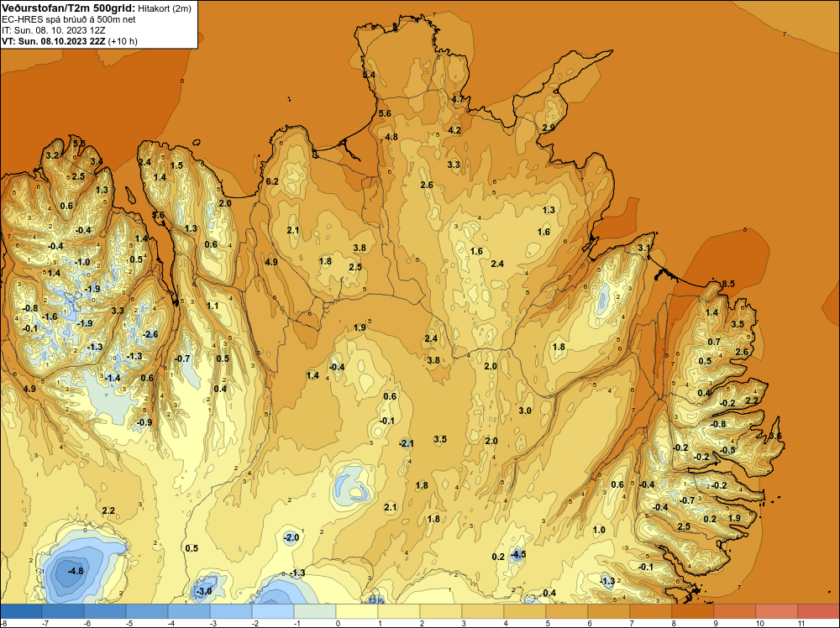
Task: Click the 2.9 temperature value
Action: click(549, 128)
